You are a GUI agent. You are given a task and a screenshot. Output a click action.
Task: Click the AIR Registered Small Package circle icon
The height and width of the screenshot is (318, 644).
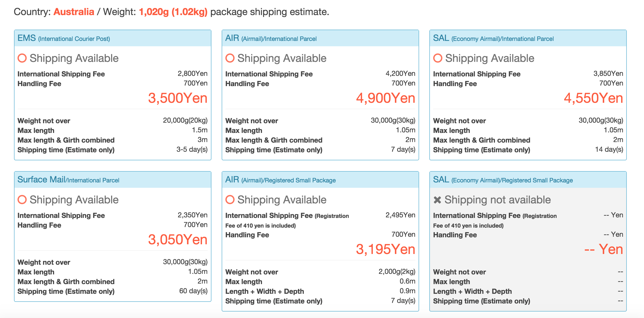pyautogui.click(x=230, y=200)
